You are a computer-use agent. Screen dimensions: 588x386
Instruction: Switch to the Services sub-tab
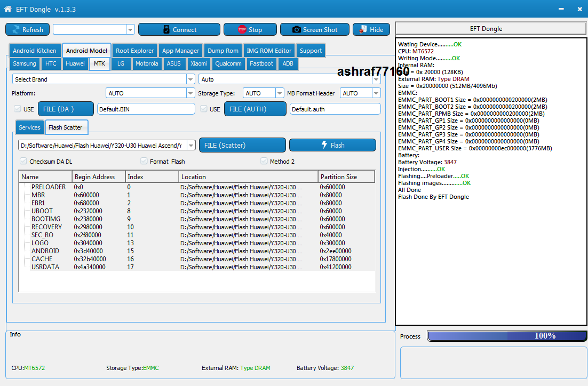(29, 127)
